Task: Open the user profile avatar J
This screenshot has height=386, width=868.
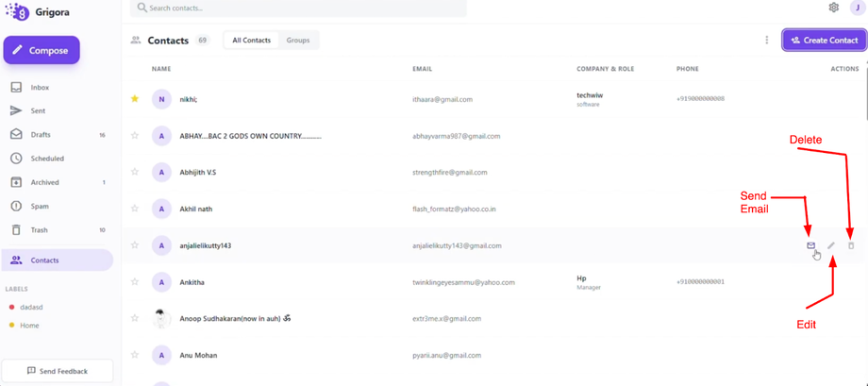Action: 857,8
